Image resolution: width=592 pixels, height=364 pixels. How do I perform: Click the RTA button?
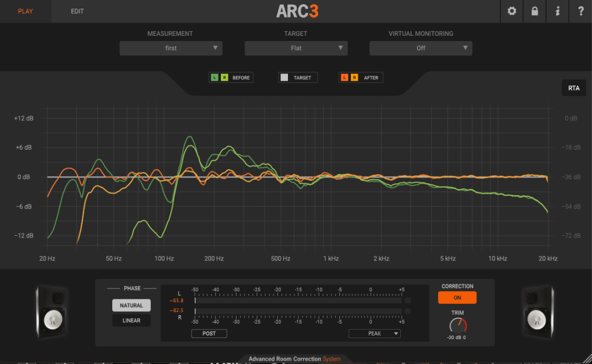click(x=573, y=88)
